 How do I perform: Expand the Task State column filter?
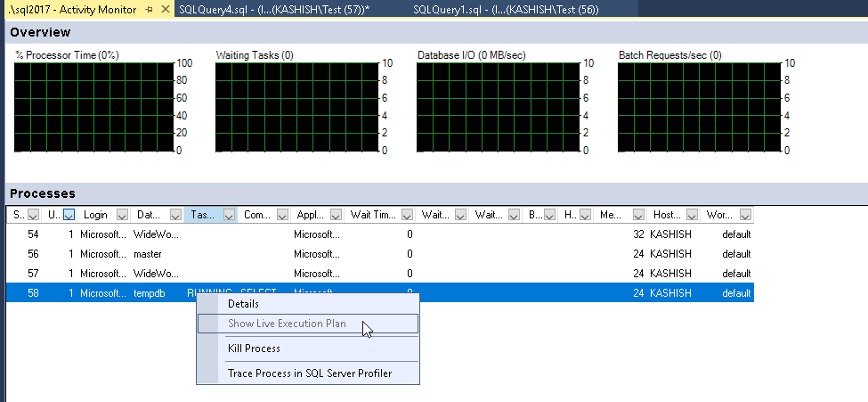tap(229, 215)
